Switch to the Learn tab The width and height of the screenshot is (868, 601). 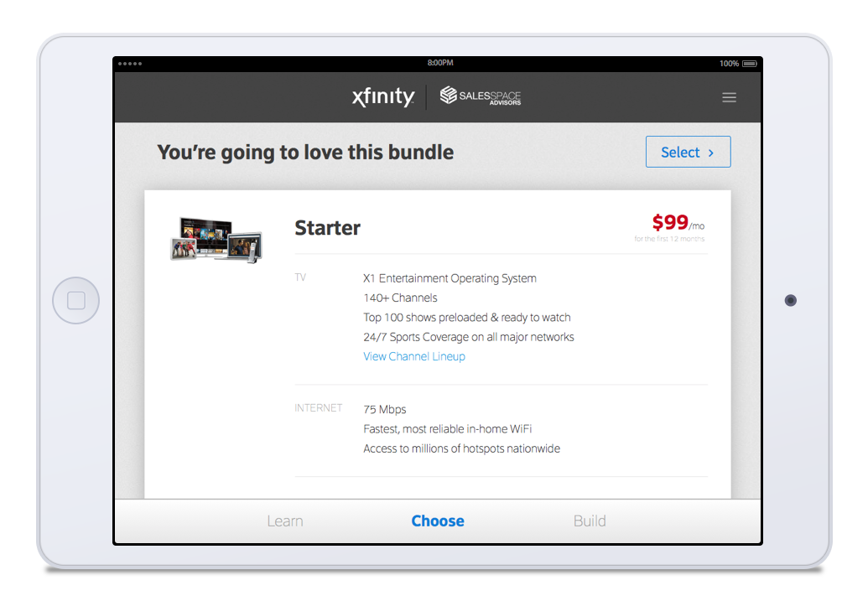285,521
